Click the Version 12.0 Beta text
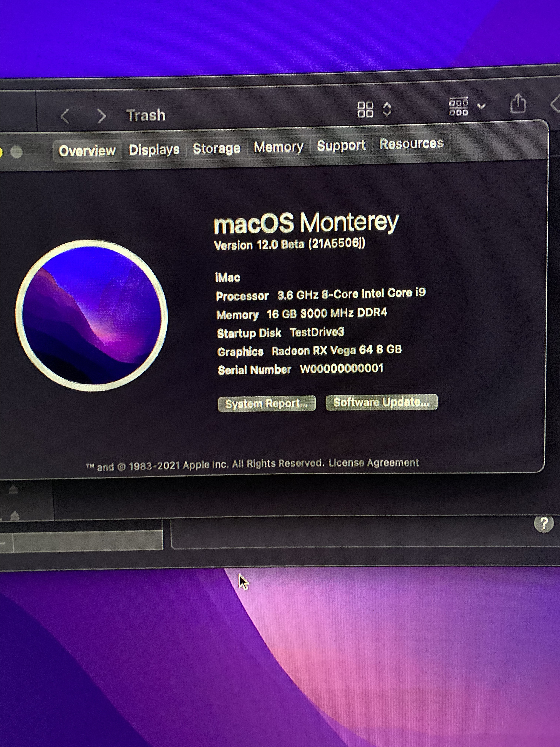Viewport: 560px width, 747px height. coord(290,244)
